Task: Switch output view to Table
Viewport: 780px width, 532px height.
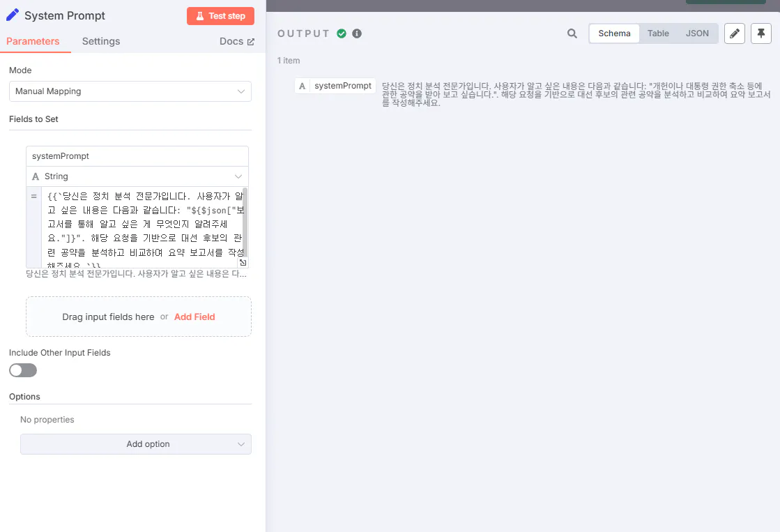Action: pos(658,33)
